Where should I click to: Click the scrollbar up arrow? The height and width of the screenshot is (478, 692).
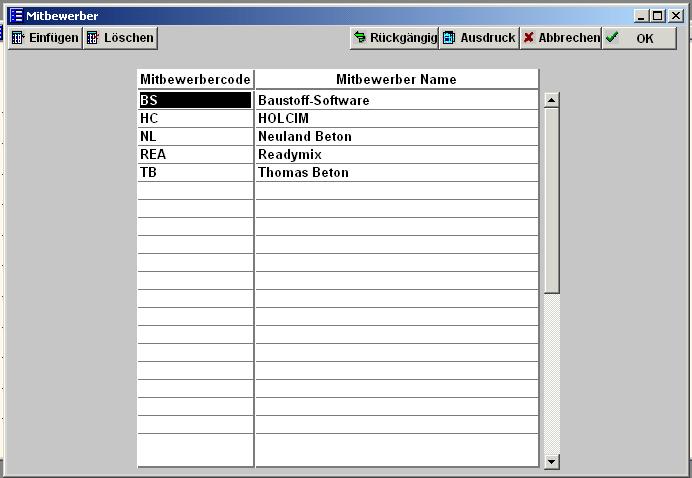point(551,100)
